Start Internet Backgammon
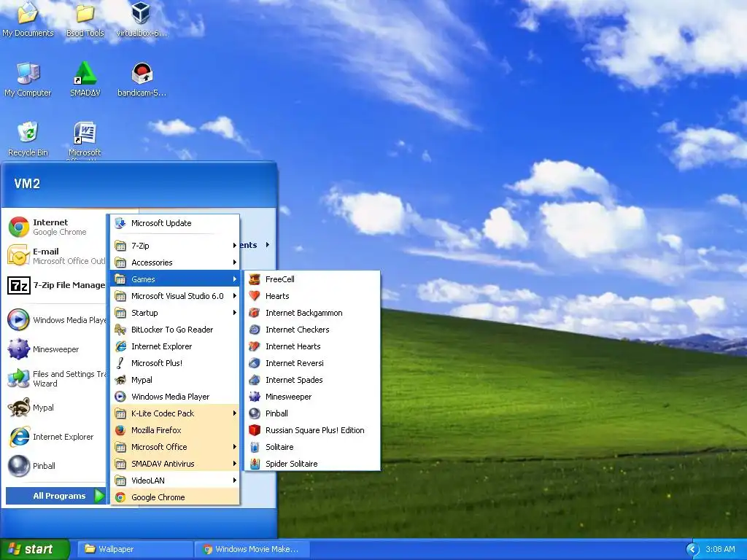Image resolution: width=747 pixels, height=560 pixels. click(x=312, y=313)
